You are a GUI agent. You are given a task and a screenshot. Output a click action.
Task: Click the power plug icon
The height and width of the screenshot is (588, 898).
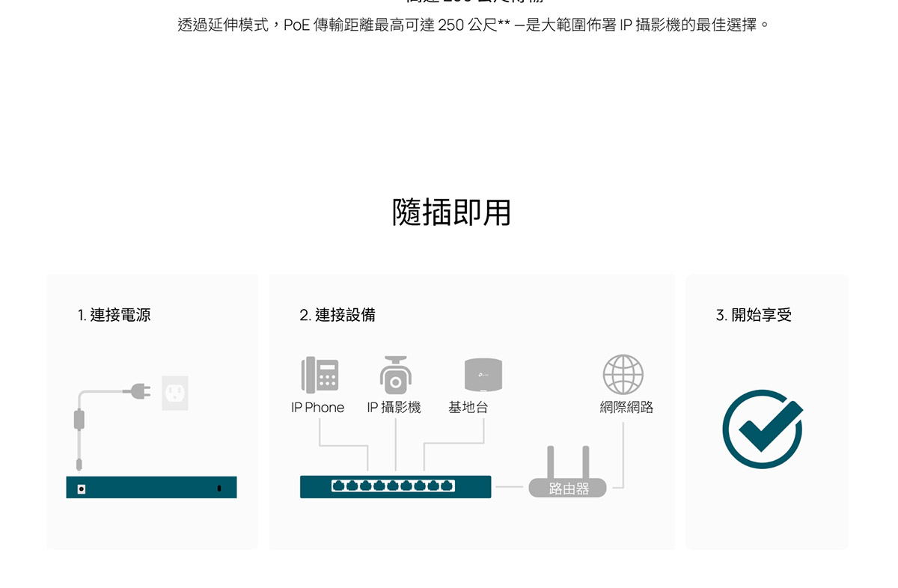[138, 391]
